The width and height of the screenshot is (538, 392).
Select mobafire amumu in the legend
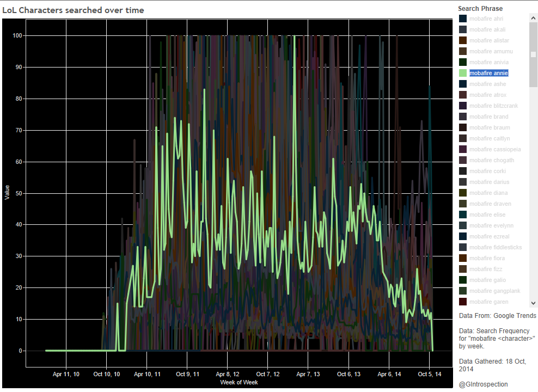[491, 52]
